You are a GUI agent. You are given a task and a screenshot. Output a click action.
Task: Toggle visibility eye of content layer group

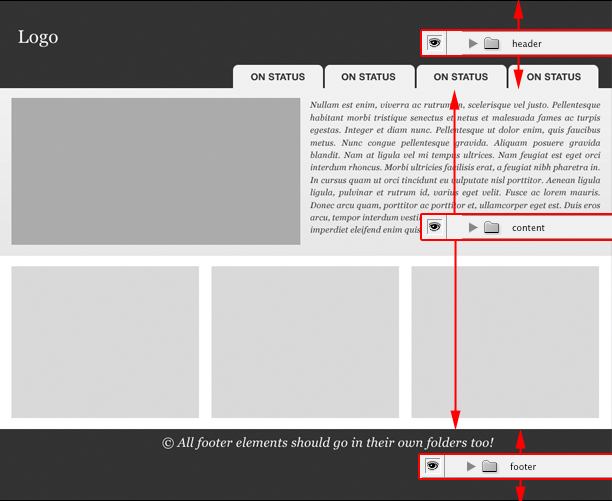[434, 227]
